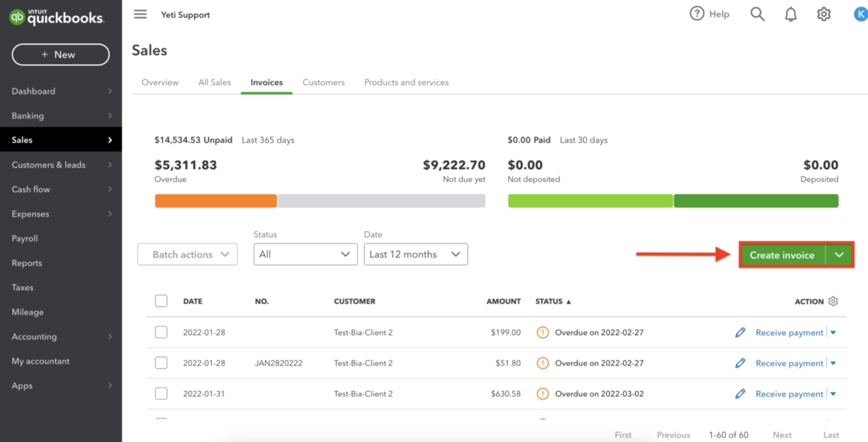Expand the Expenses sidebar chevron
Screen dimensions: 868x442
point(110,214)
